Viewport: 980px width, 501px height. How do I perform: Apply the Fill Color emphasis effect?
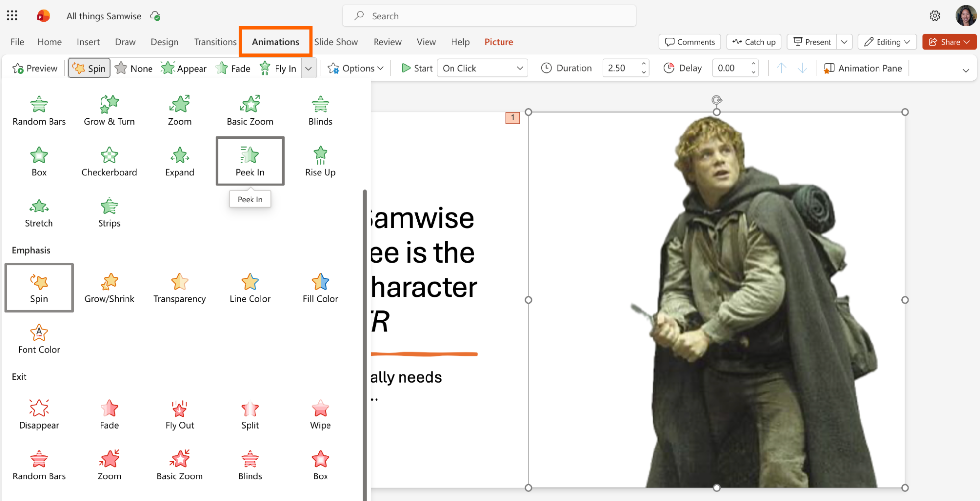[x=320, y=289]
